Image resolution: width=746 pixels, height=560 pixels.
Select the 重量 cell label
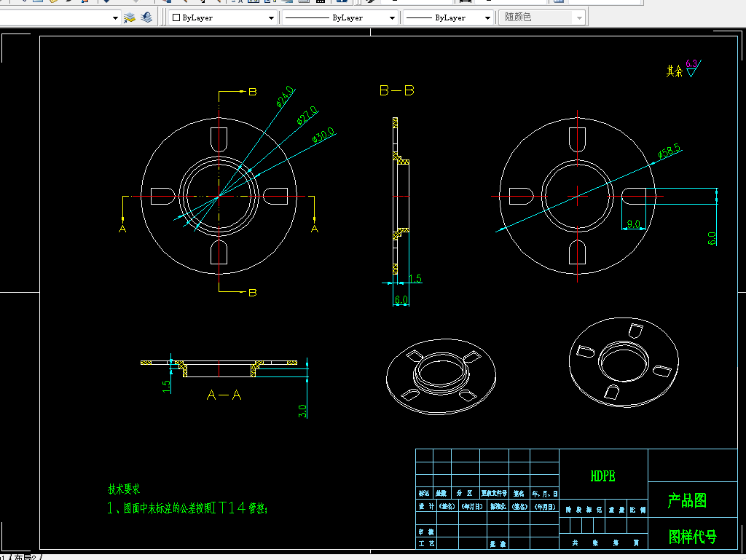pyautogui.click(x=616, y=510)
